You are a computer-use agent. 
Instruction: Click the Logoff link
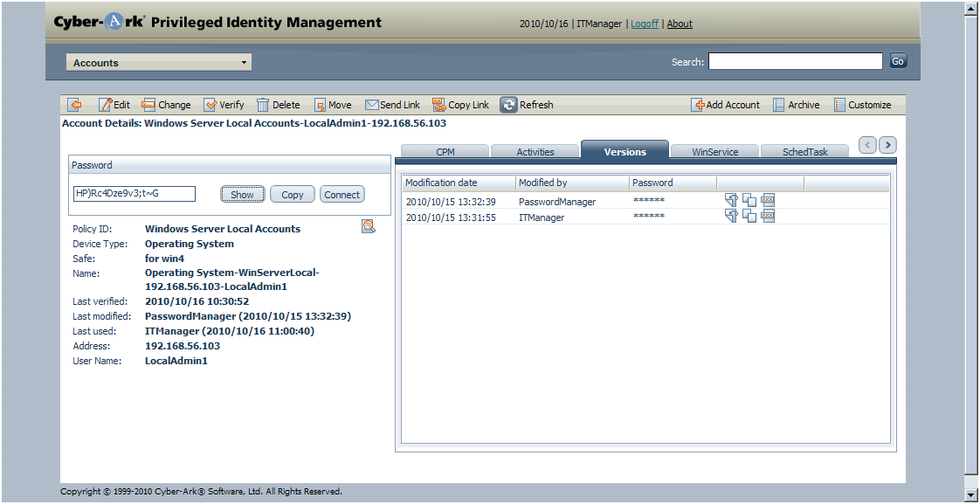coord(645,24)
